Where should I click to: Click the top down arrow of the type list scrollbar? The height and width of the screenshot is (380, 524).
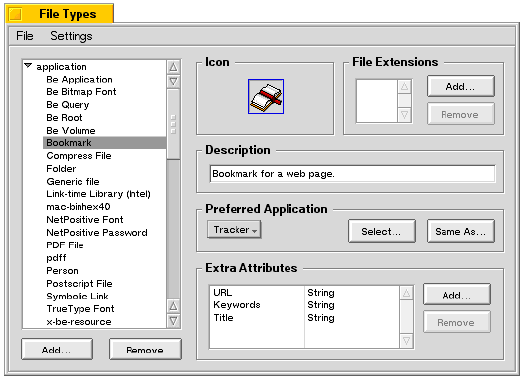coord(173,81)
